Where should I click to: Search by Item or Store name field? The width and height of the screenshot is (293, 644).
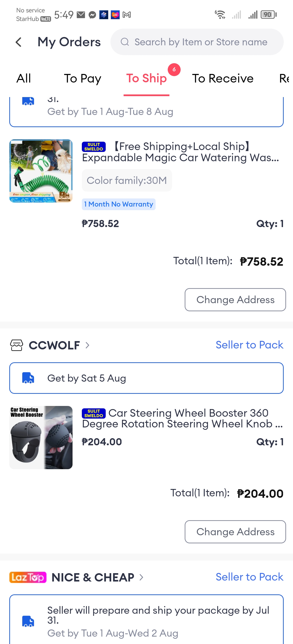201,42
